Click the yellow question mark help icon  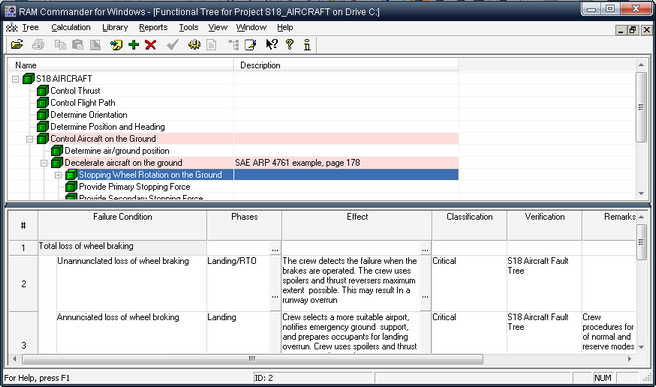click(290, 44)
